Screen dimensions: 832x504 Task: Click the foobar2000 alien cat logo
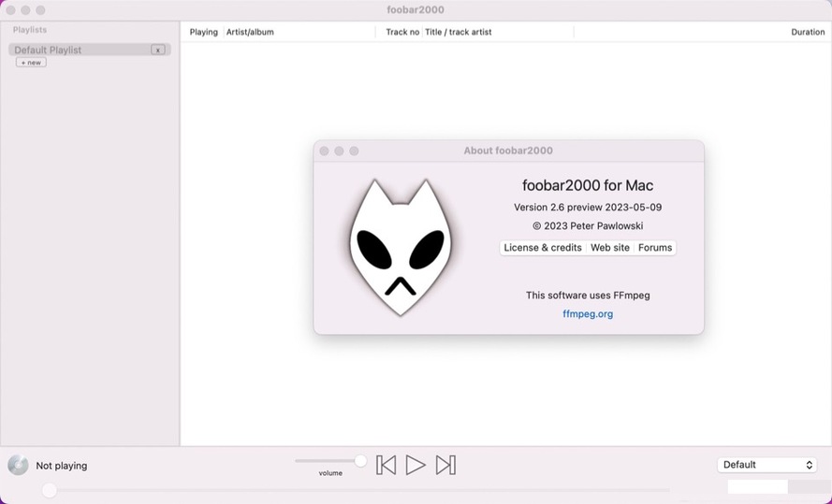401,247
